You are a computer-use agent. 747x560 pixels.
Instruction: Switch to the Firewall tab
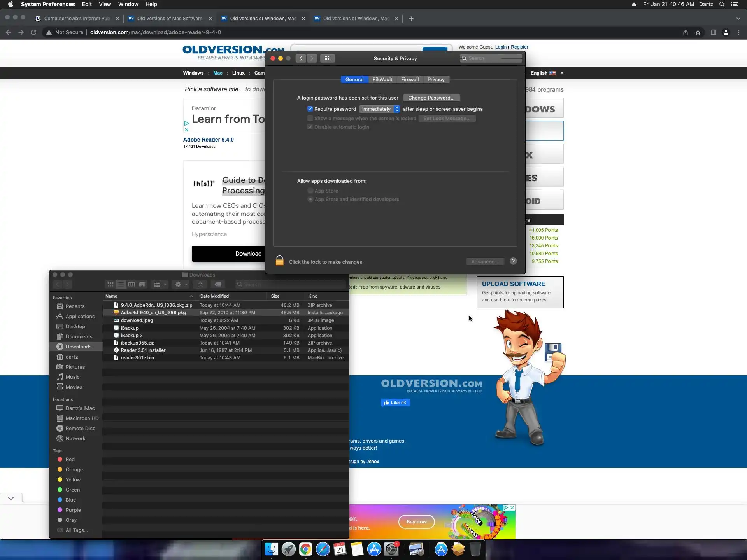click(410, 79)
